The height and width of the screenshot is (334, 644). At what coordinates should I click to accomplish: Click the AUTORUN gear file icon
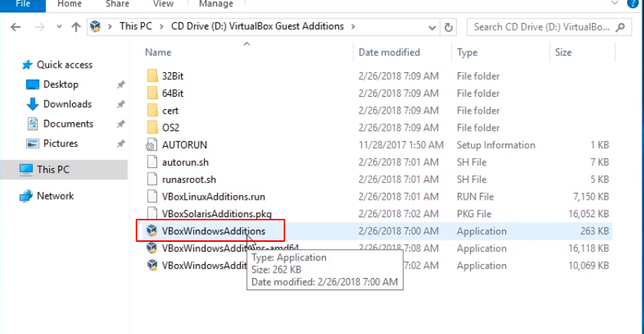[152, 145]
